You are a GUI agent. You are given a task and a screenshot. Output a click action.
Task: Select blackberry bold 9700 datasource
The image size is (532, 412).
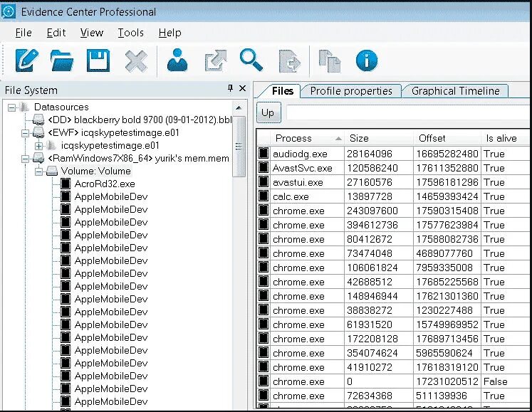(x=140, y=120)
